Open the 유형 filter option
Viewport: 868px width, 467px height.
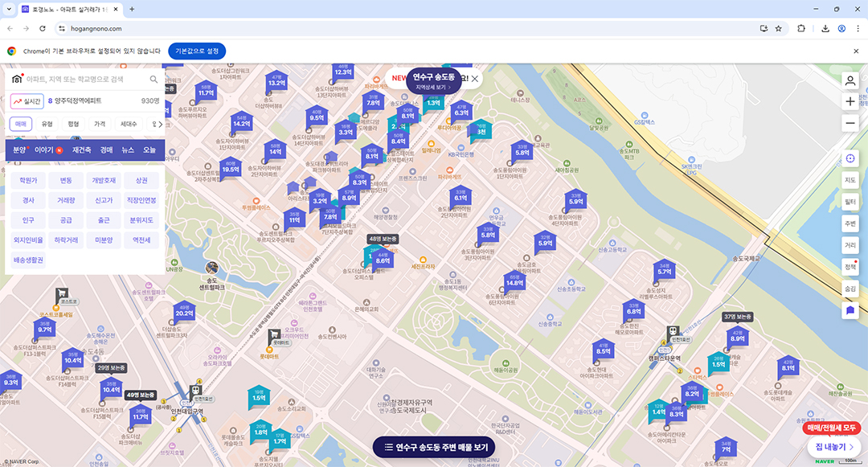(x=47, y=124)
